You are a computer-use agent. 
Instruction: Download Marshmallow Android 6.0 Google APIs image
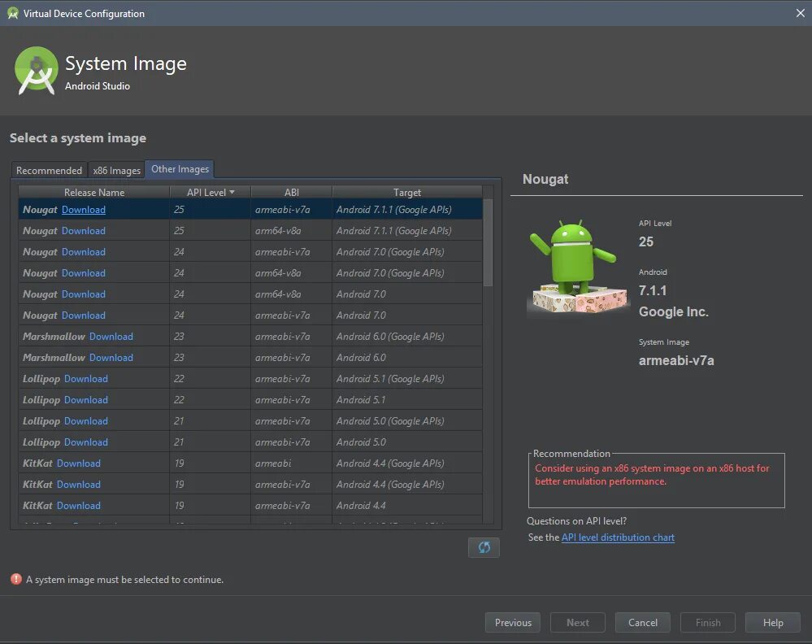tap(111, 337)
